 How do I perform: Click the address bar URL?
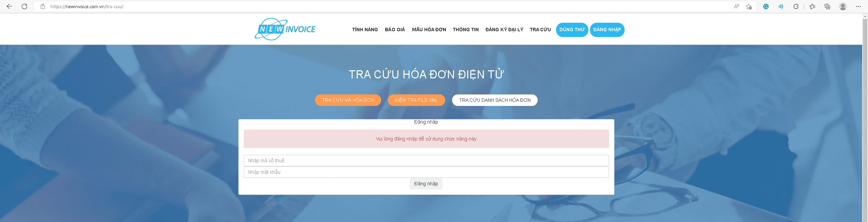87,6
